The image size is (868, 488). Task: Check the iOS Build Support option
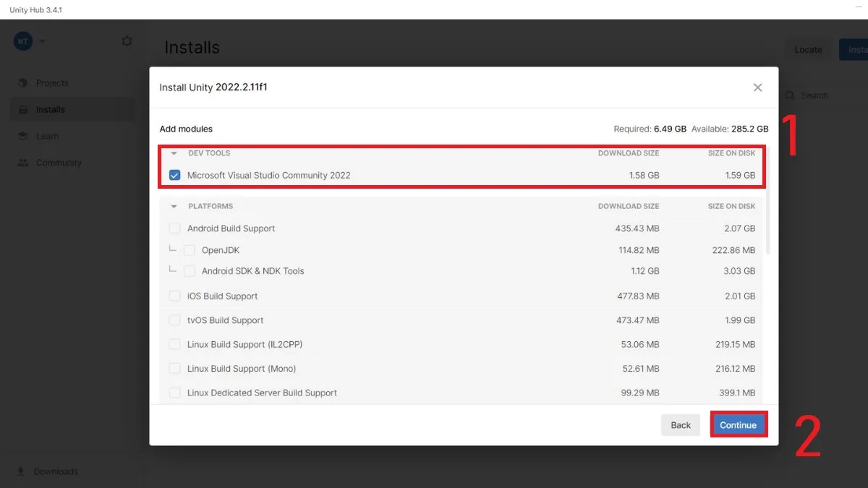(x=174, y=296)
